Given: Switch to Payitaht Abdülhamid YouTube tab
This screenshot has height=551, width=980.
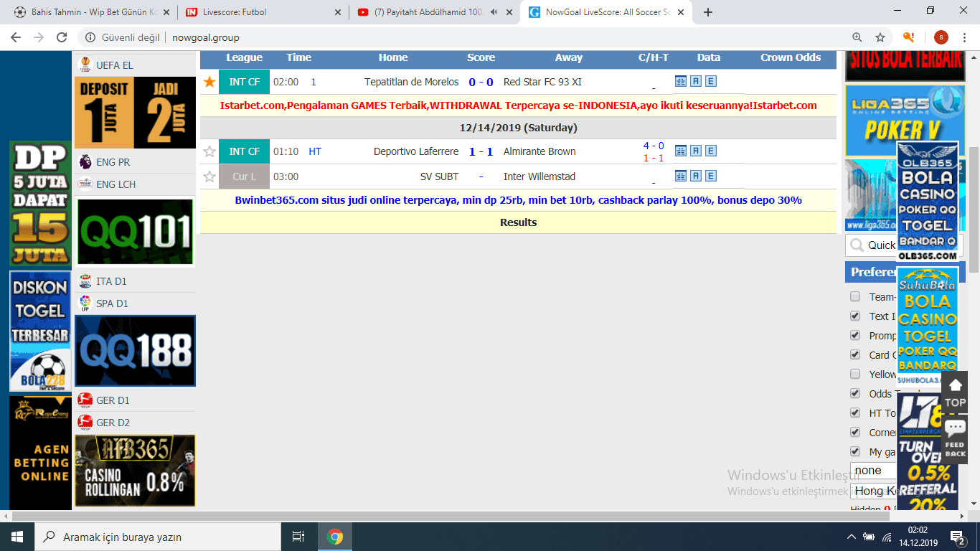Looking at the screenshot, I should [435, 12].
